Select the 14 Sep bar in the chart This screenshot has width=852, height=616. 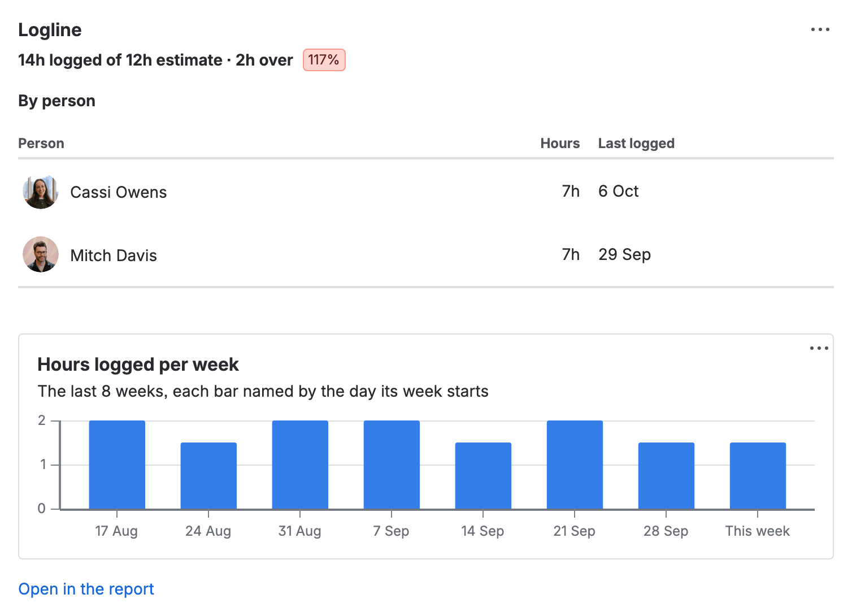pyautogui.click(x=483, y=476)
